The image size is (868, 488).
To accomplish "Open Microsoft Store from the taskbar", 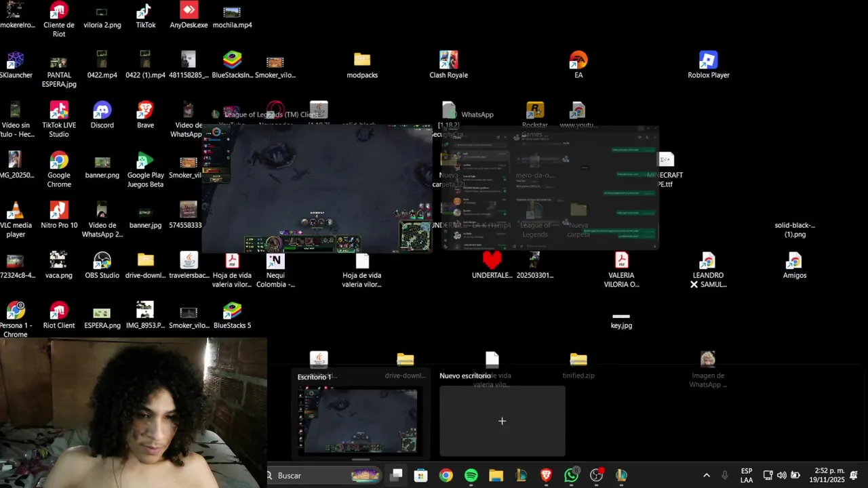I will [420, 475].
